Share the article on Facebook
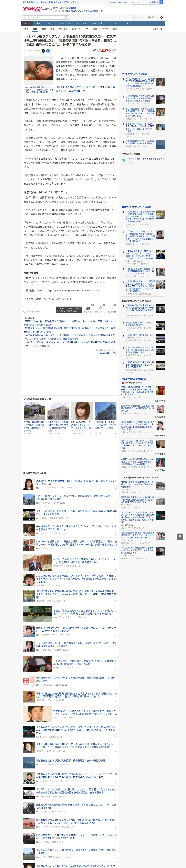 point(48,51)
